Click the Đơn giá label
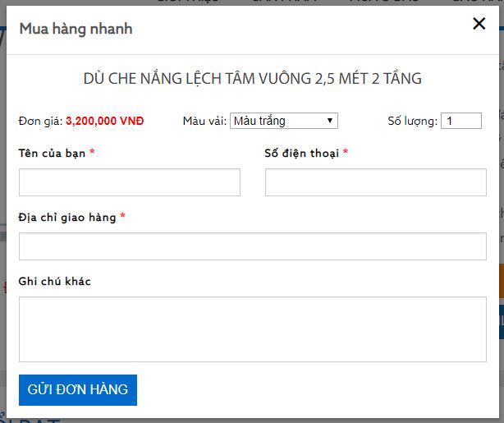This screenshot has width=504, height=423. coord(40,122)
